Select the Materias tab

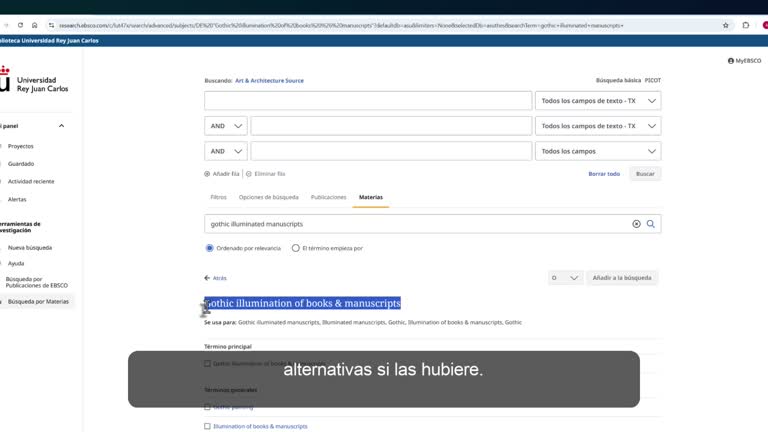[371, 197]
